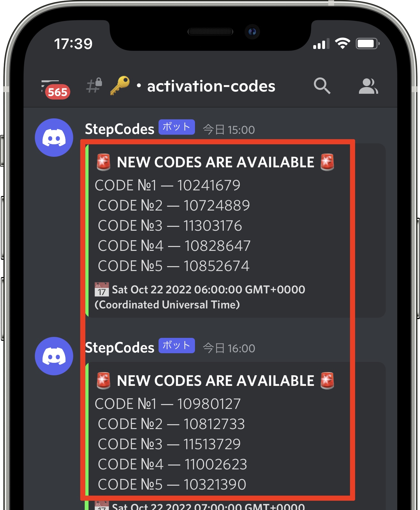Tap StepCodes username at 16:00 message

point(120,348)
